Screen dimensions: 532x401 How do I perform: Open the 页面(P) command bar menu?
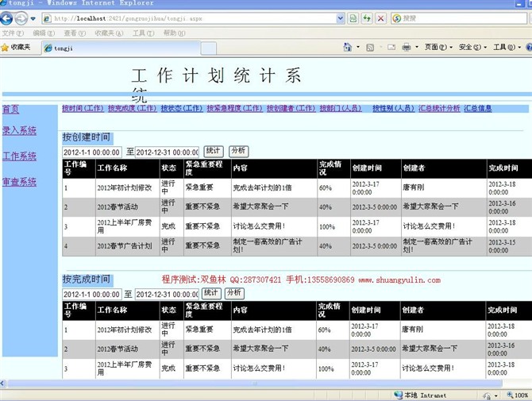point(438,47)
